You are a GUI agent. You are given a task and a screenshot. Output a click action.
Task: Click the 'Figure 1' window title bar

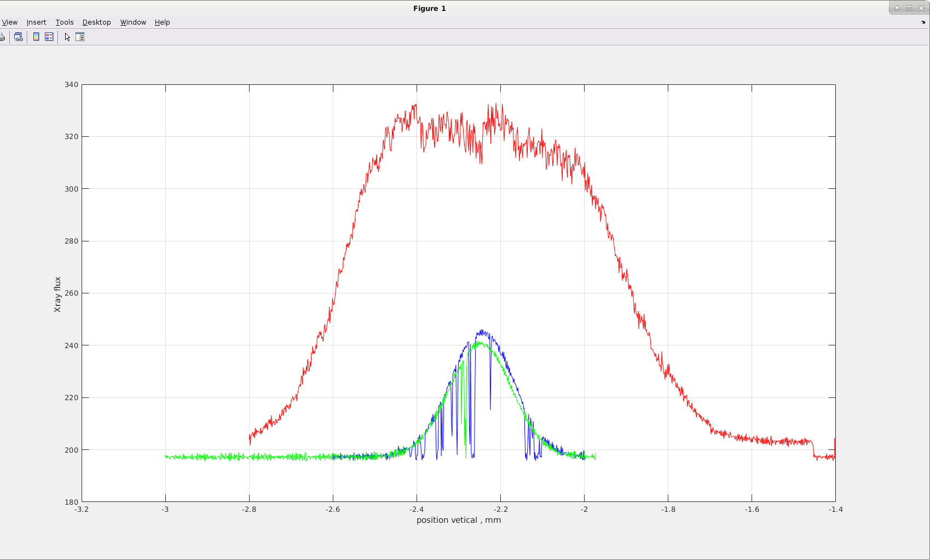tap(429, 8)
